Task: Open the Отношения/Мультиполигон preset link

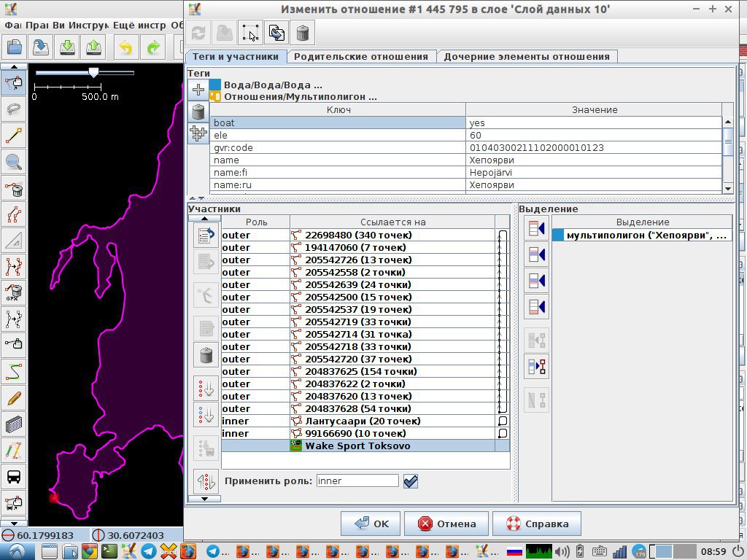Action: (x=300, y=97)
